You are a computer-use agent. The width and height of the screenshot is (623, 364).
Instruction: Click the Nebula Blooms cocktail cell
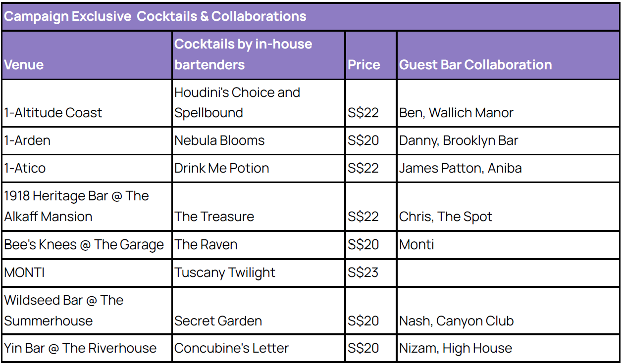(259, 140)
